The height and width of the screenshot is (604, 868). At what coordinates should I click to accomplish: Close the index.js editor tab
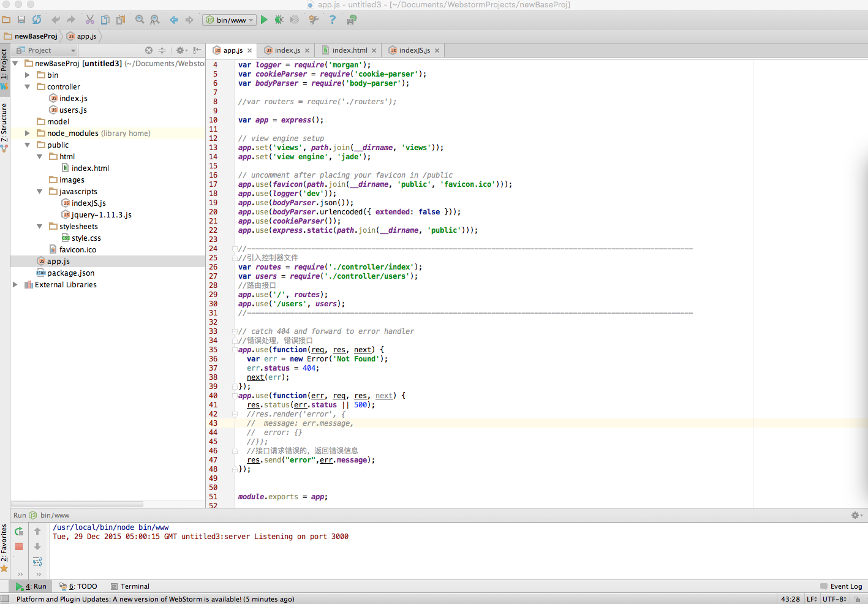307,51
